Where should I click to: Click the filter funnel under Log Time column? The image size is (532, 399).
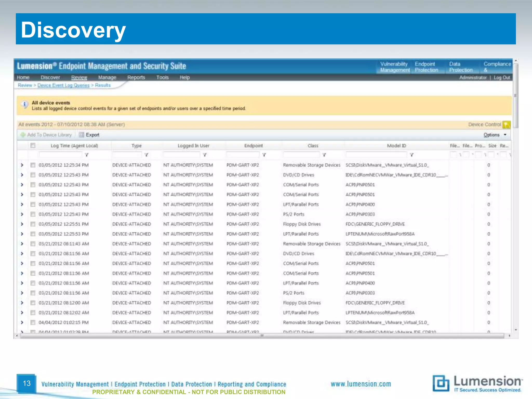[x=87, y=155]
